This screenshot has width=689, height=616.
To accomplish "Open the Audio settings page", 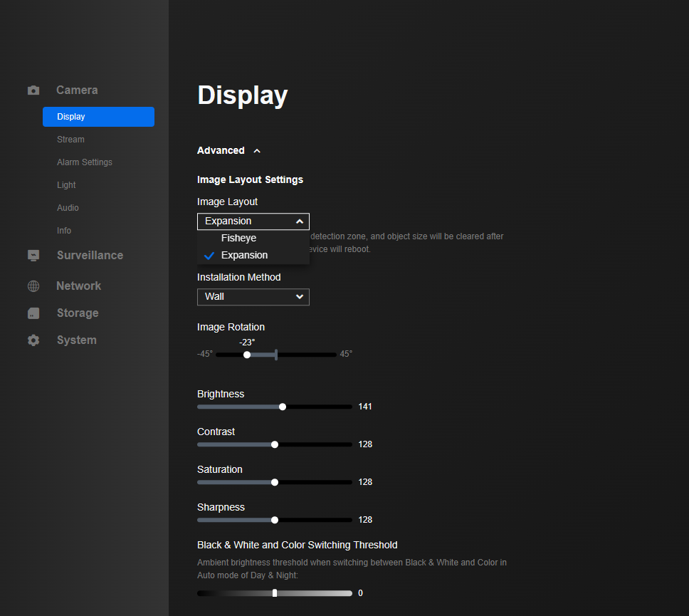I will (68, 208).
